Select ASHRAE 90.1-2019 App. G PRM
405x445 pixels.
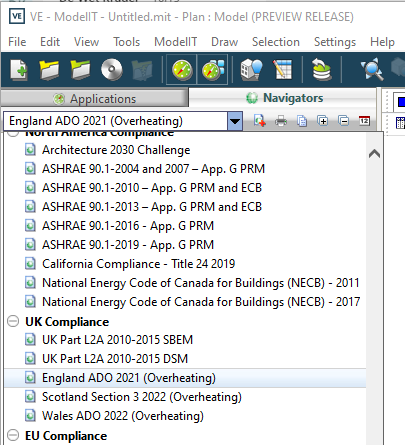[x=128, y=245]
